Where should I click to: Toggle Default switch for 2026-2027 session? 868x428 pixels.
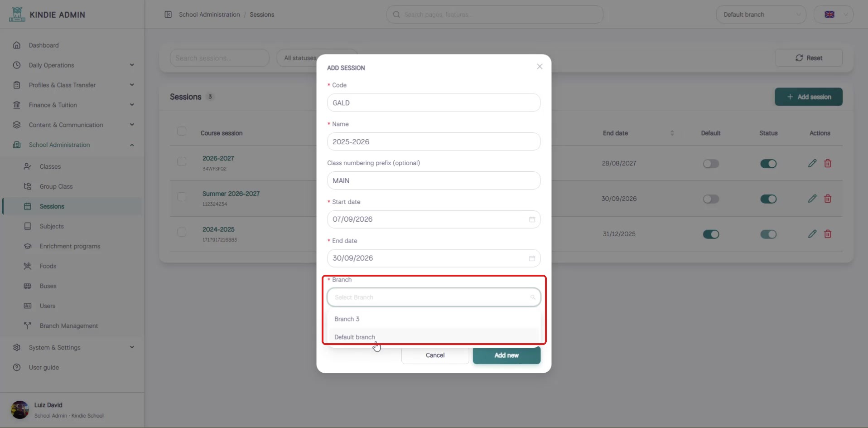711,164
